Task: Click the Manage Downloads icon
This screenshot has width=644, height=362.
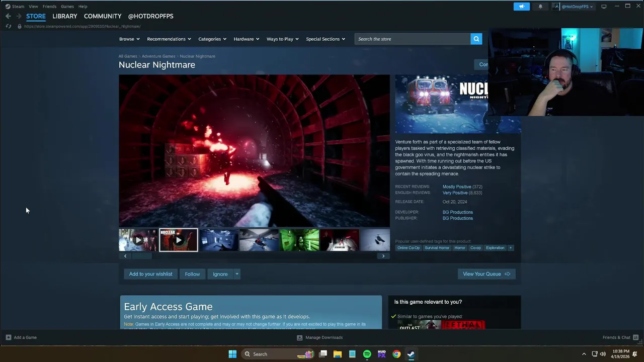Action: 299,337
